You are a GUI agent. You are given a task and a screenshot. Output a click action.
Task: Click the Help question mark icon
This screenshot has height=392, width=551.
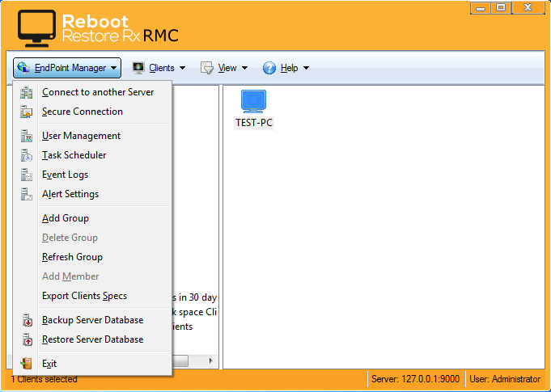click(269, 68)
